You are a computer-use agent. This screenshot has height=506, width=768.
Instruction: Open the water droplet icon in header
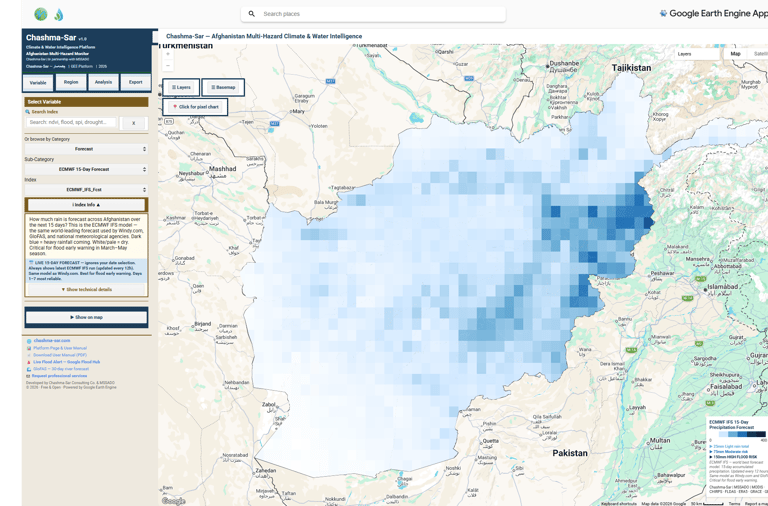coord(59,14)
